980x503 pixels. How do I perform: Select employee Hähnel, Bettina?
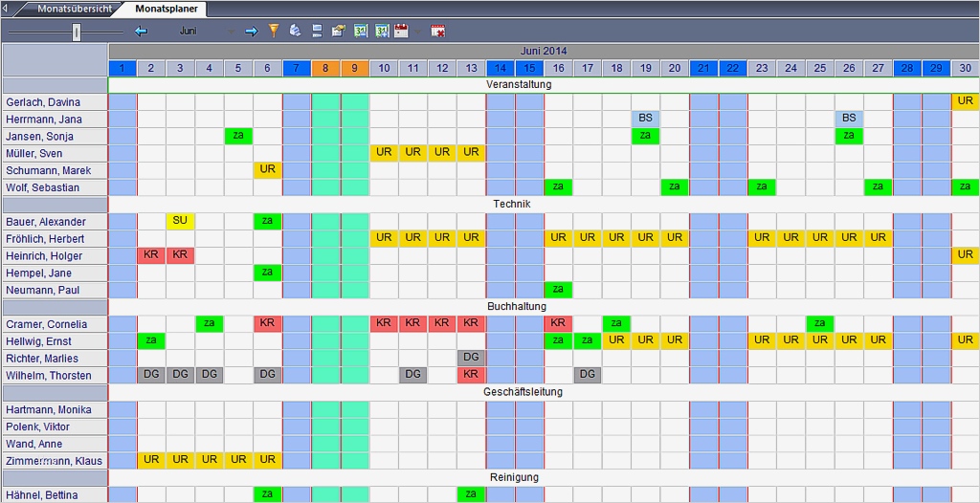[55, 495]
